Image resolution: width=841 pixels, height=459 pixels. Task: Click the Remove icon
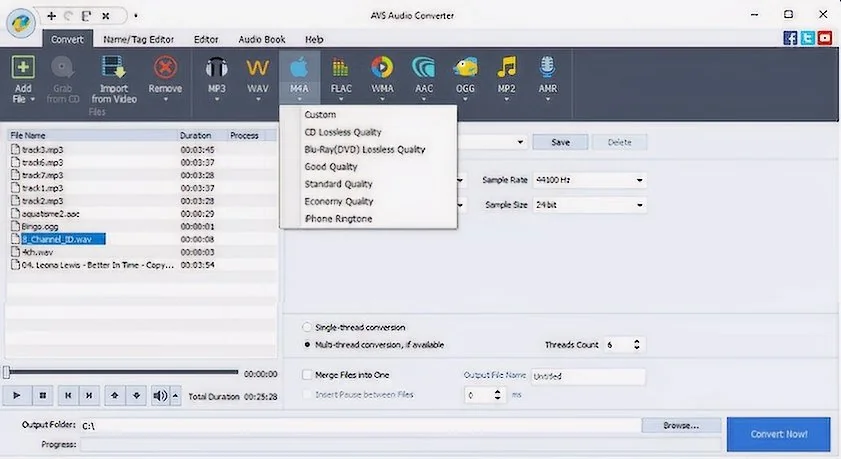(x=165, y=68)
